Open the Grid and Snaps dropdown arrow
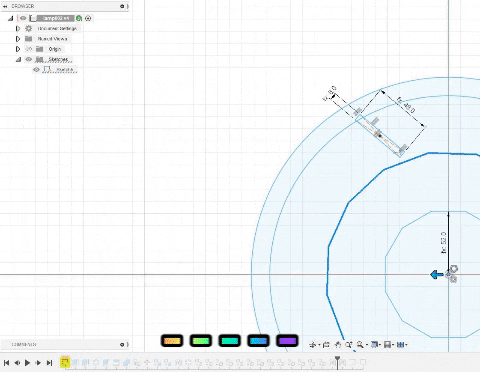Viewport: 480px width, 372px height. 393,345
